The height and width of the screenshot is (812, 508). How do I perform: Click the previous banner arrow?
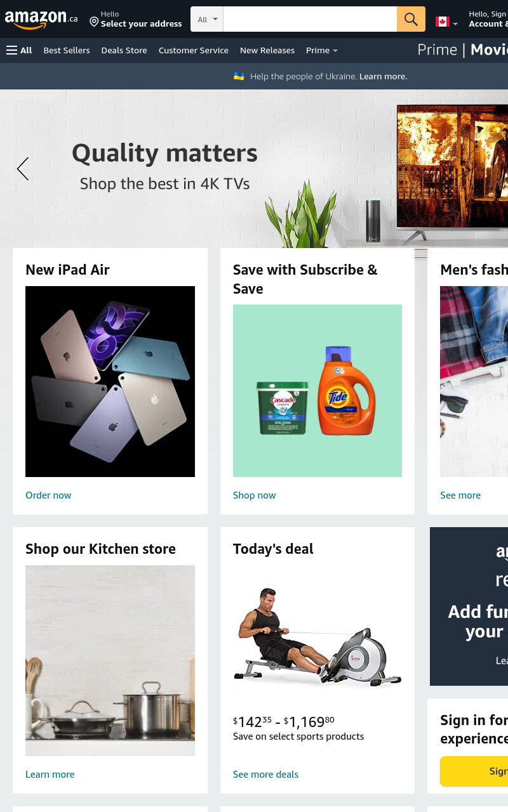pyautogui.click(x=23, y=169)
